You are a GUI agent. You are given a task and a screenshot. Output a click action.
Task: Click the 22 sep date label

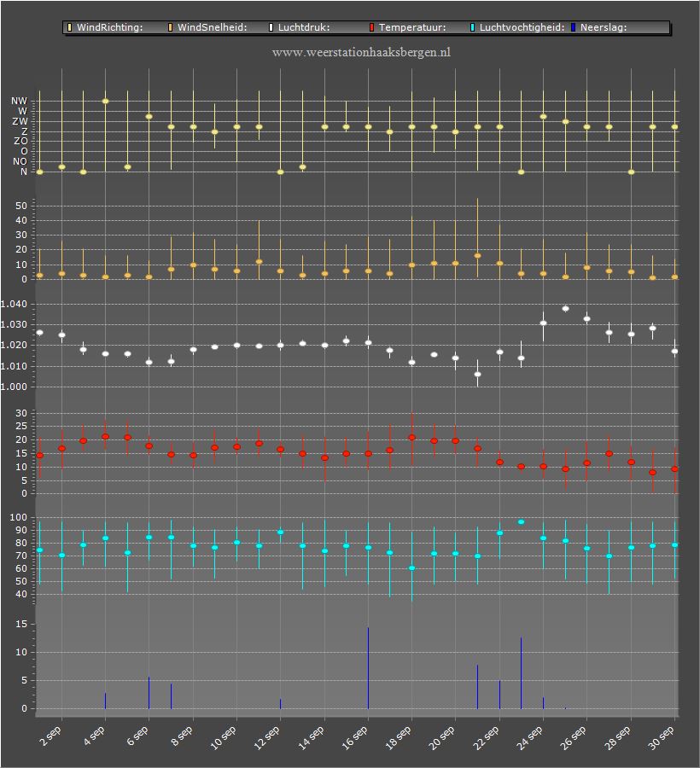(x=486, y=738)
